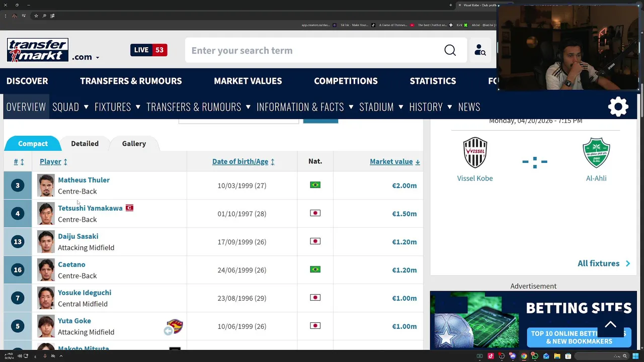The width and height of the screenshot is (644, 362).
Task: Click the Vissel Kobe club crest
Action: [475, 152]
